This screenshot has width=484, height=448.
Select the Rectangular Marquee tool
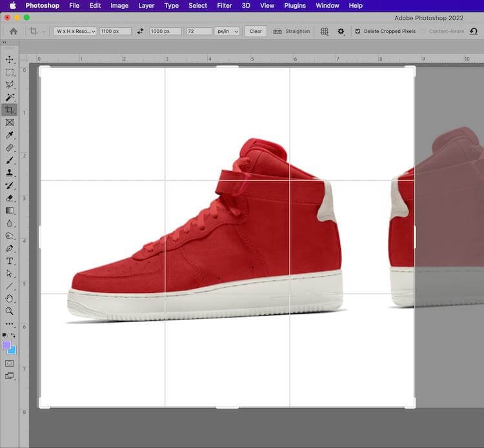coord(10,72)
